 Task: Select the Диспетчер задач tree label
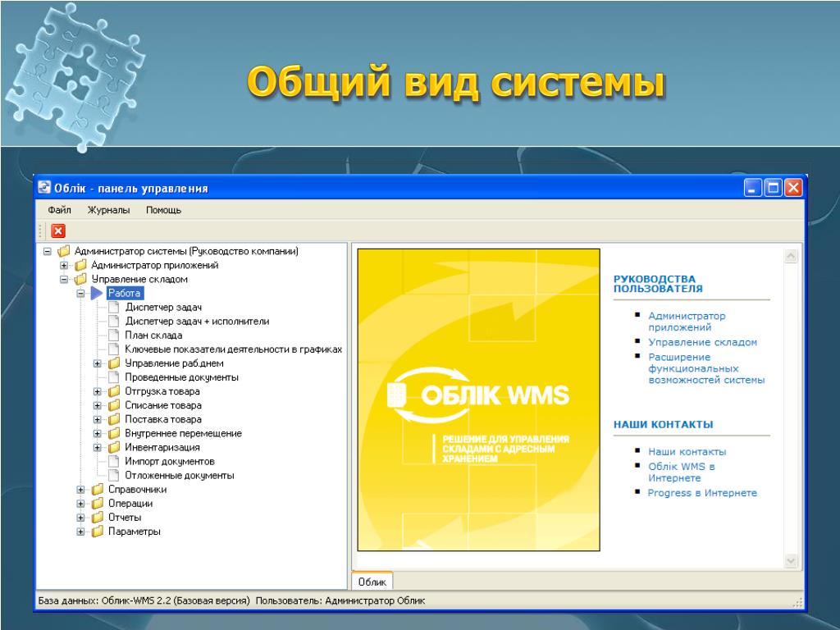click(163, 307)
